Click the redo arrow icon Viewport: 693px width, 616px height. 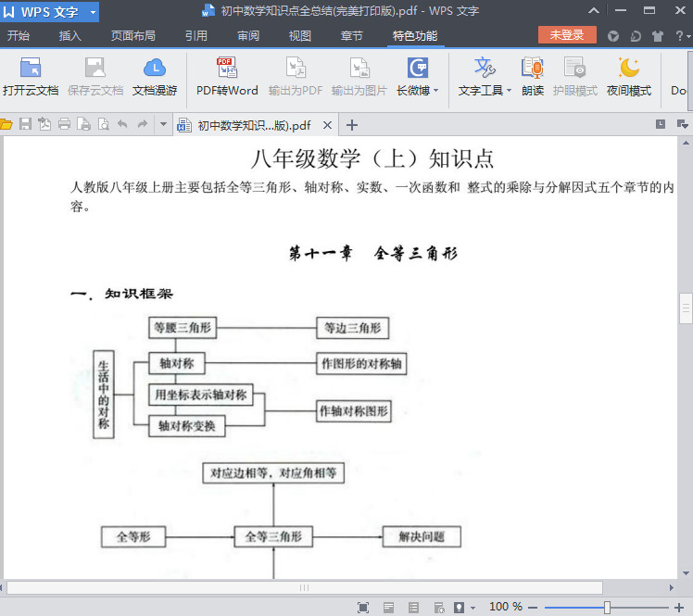143,125
